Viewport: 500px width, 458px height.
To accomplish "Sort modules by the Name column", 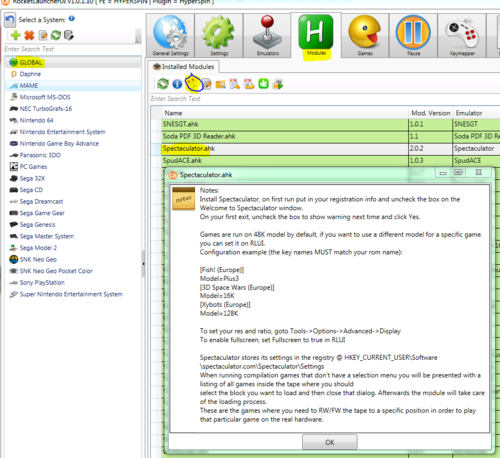I will 285,113.
